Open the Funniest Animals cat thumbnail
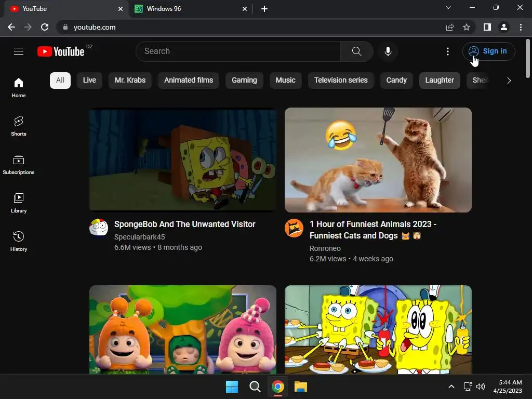 (378, 160)
